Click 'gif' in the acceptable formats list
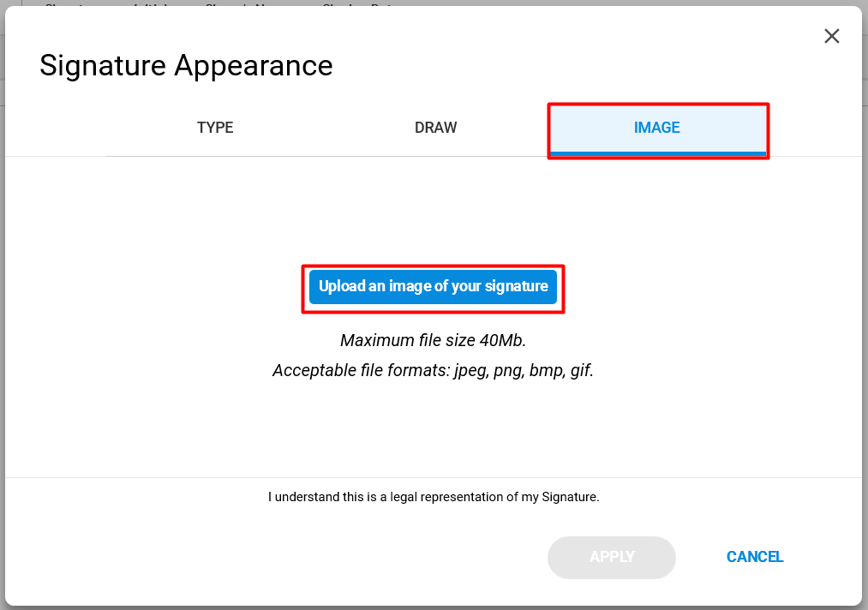The height and width of the screenshot is (610, 868). point(581,370)
